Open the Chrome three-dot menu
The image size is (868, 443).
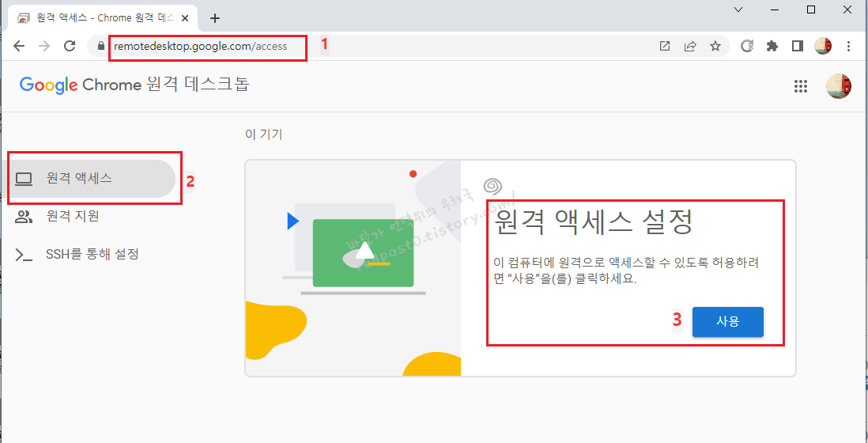(848, 47)
